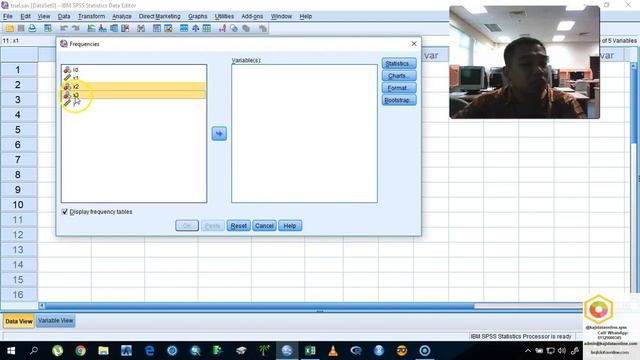
Task: Open the Variables info toolbar icon
Action: coord(114,28)
